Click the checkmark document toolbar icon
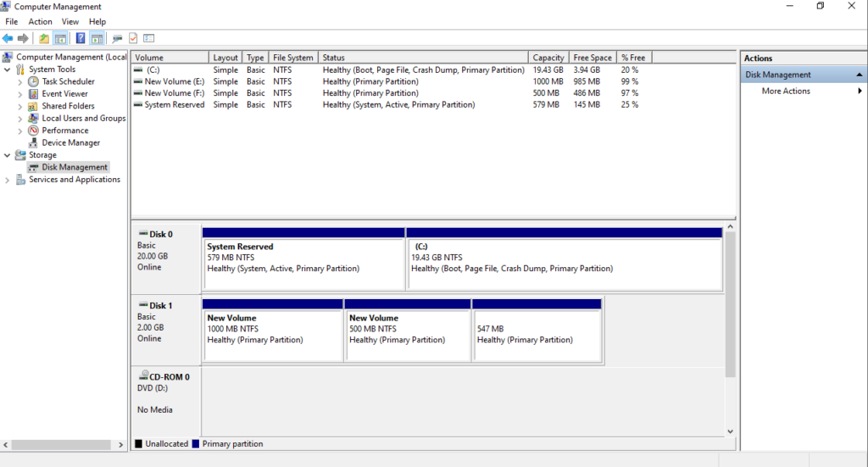868x467 pixels. [133, 38]
